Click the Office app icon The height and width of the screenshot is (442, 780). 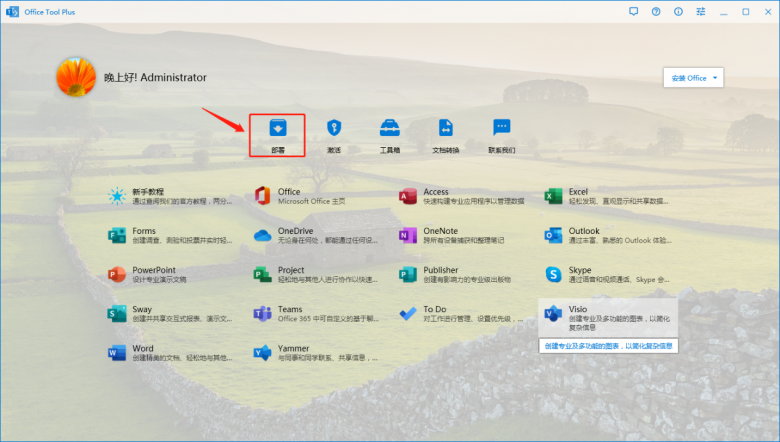pyautogui.click(x=262, y=196)
